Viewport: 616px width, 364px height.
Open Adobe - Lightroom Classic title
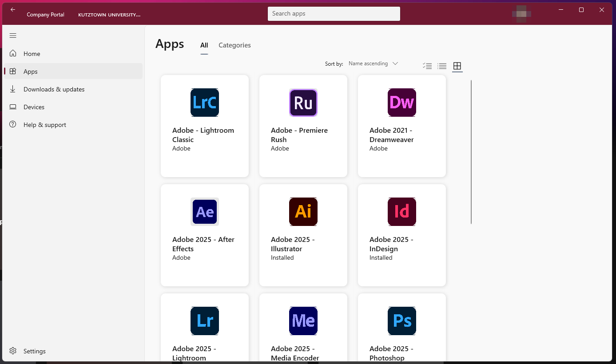pyautogui.click(x=203, y=135)
